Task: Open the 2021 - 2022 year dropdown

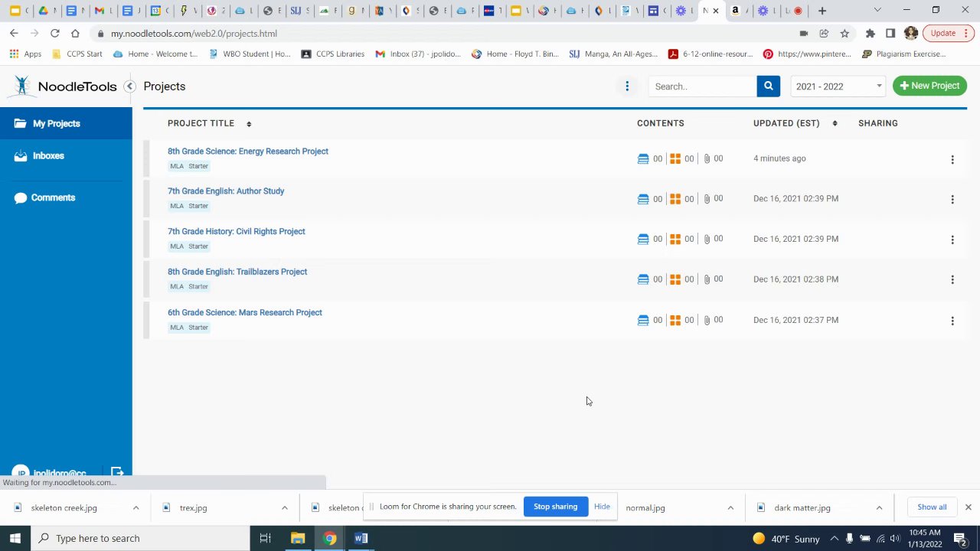Action: pos(838,86)
